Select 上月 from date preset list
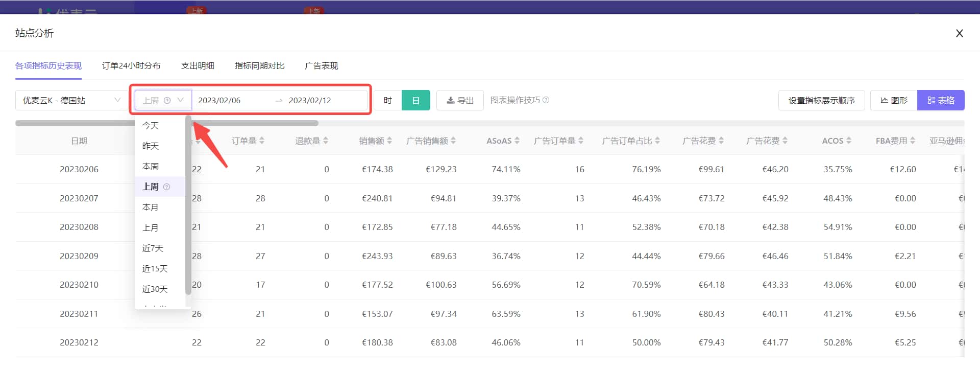Viewport: 980px width, 369px height. pyautogui.click(x=160, y=228)
